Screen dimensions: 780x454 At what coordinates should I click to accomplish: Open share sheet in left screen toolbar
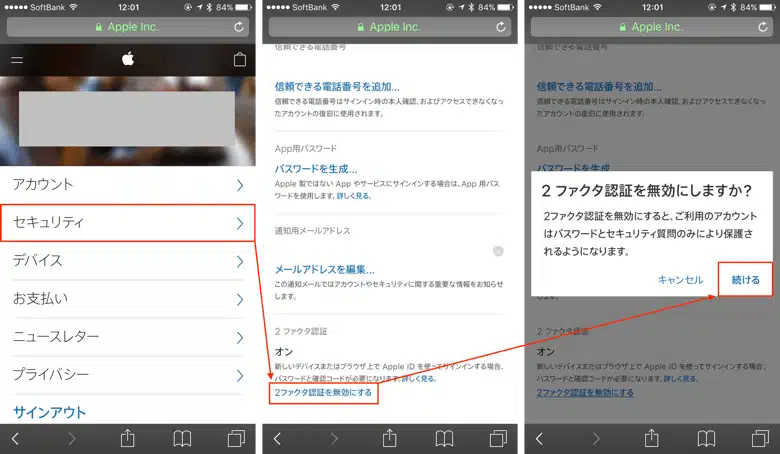click(x=127, y=438)
